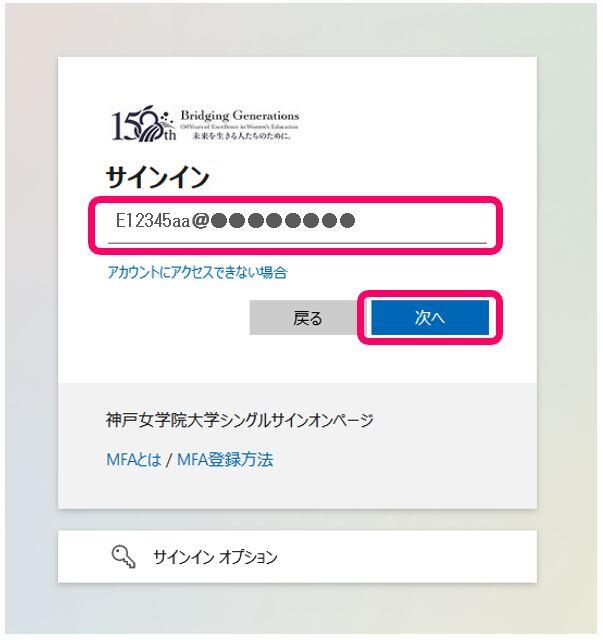Open the MFA登録方法 link
Viewport: 603px width, 640px height.
pos(225,460)
